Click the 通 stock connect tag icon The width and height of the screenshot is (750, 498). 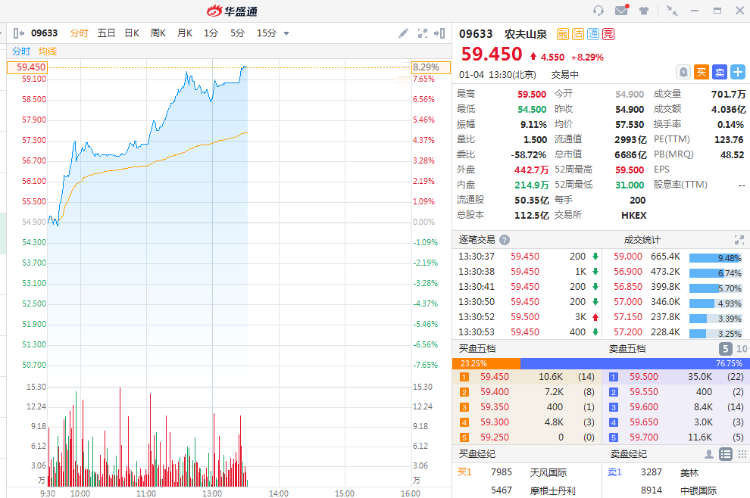point(593,34)
